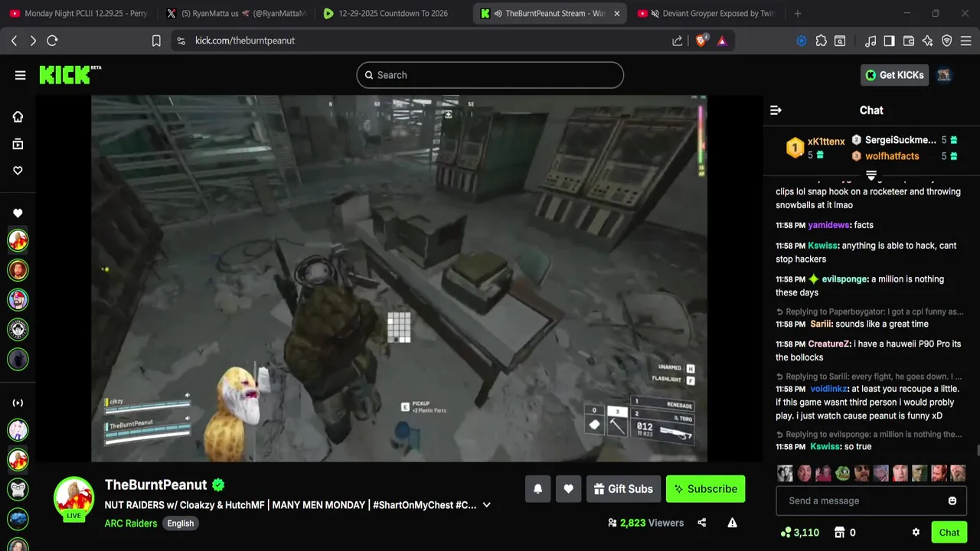
Task: Open the Leo AI sparkle icon
Action: pyautogui.click(x=928, y=41)
